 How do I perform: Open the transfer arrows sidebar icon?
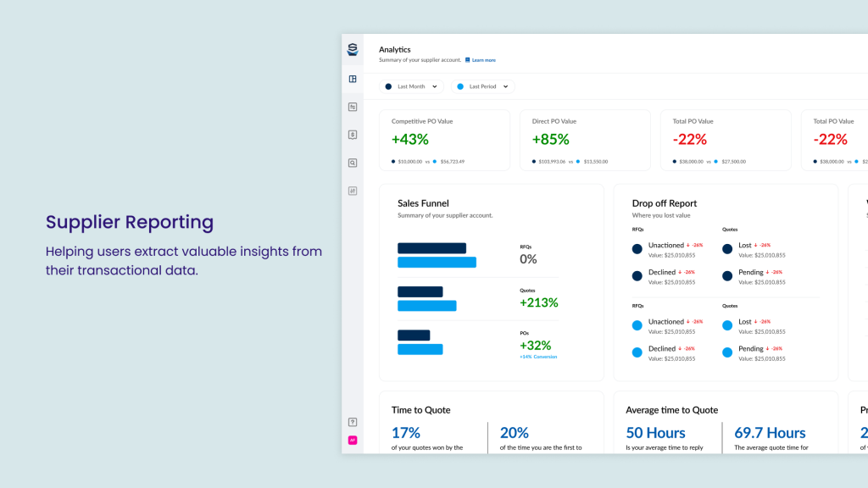tap(353, 107)
